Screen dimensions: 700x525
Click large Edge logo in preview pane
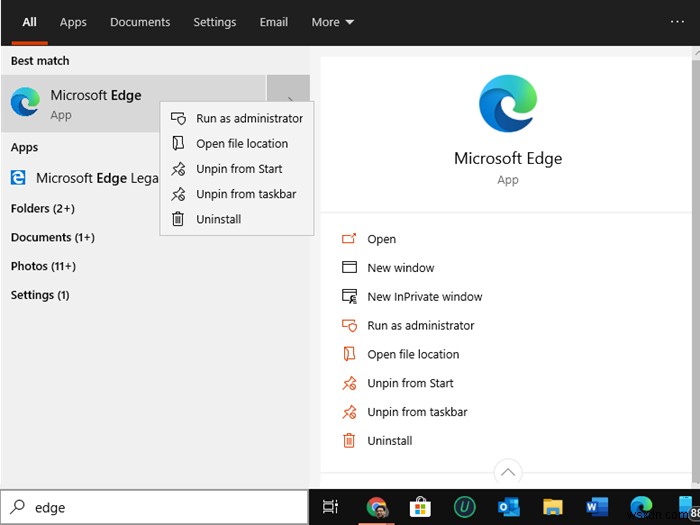(508, 104)
